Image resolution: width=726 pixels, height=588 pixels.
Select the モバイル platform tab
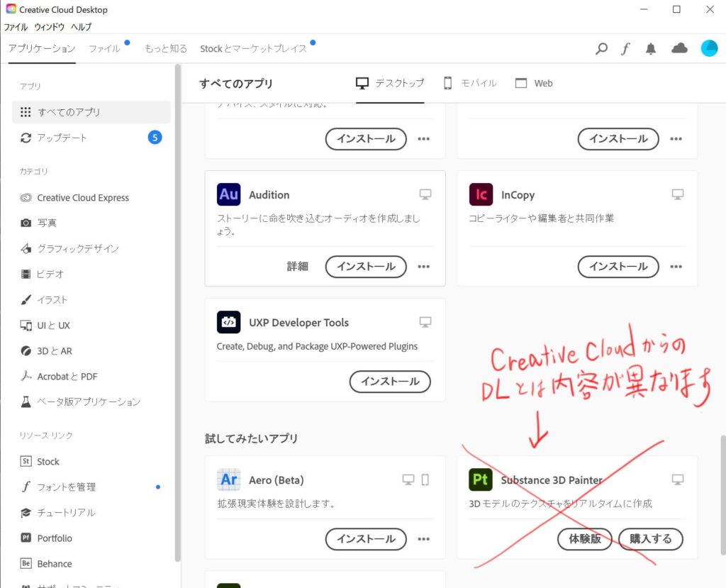(x=470, y=84)
